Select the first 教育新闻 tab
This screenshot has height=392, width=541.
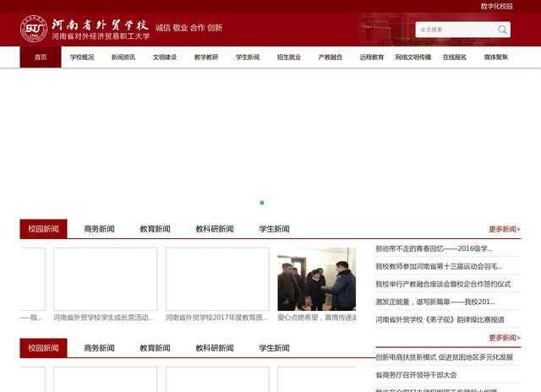click(155, 229)
